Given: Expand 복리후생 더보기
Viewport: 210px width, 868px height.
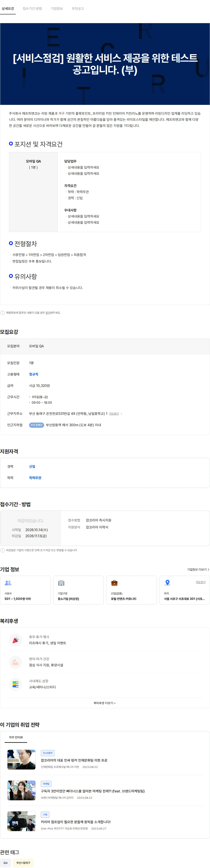Looking at the screenshot, I should (x=105, y=703).
